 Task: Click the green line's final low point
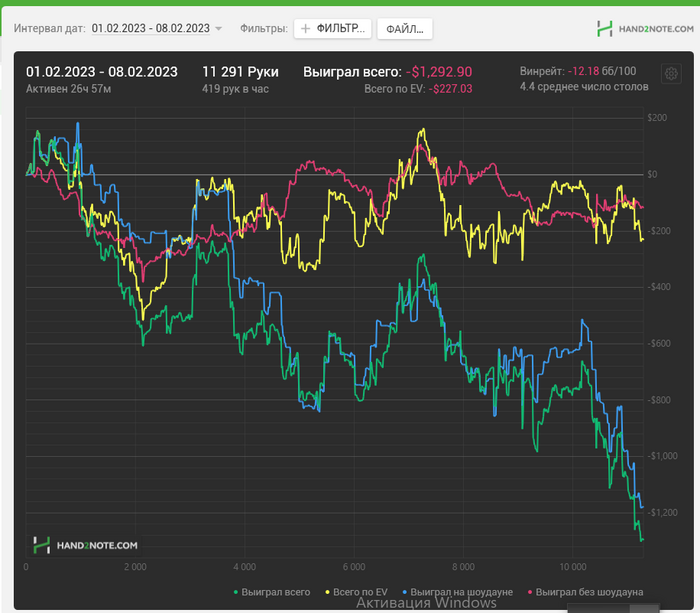(642, 540)
